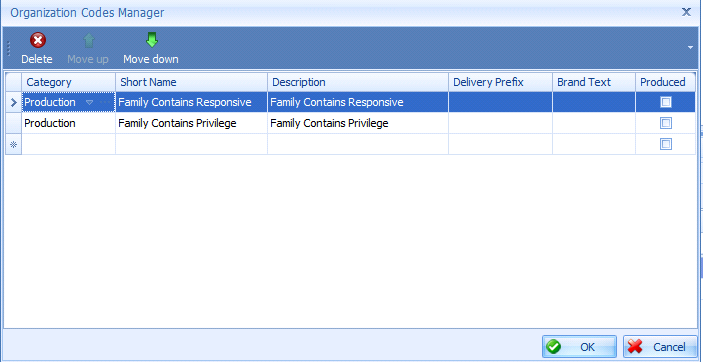Open the toolbar options arrow at far right

tap(690, 47)
